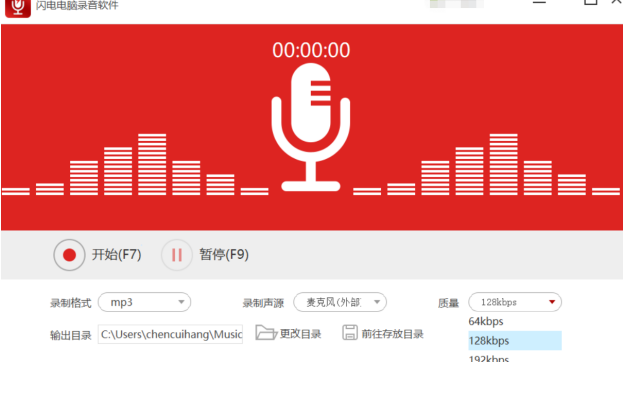The width and height of the screenshot is (624, 397).
Task: Open the 录制格式 mp3 dropdown
Action: [x=144, y=302]
